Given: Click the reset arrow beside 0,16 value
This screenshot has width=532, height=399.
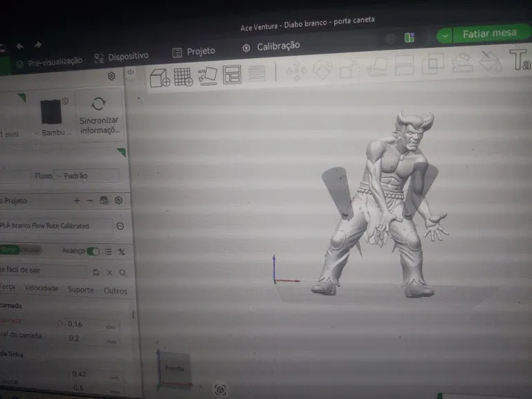Looking at the screenshot, I should point(60,324).
